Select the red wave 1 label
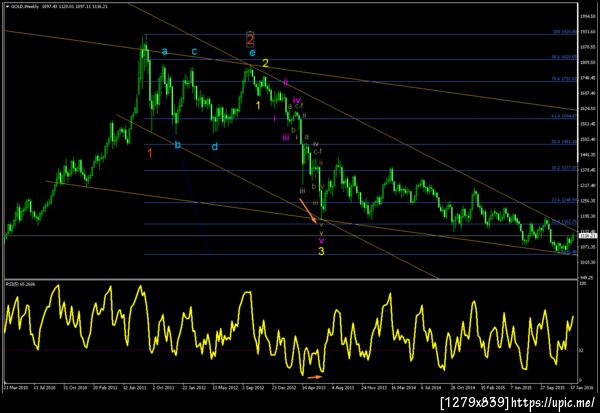Viewport: 600px width, 413px height. 150,153
